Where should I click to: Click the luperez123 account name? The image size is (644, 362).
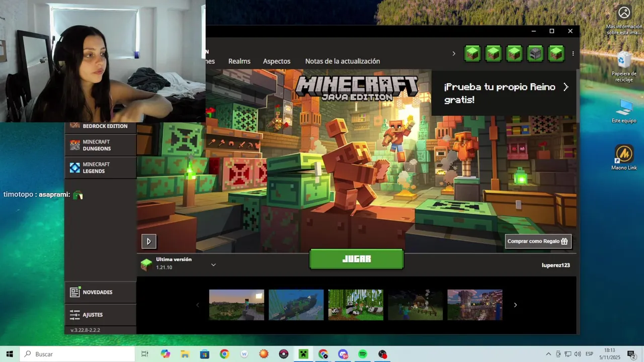pos(555,265)
